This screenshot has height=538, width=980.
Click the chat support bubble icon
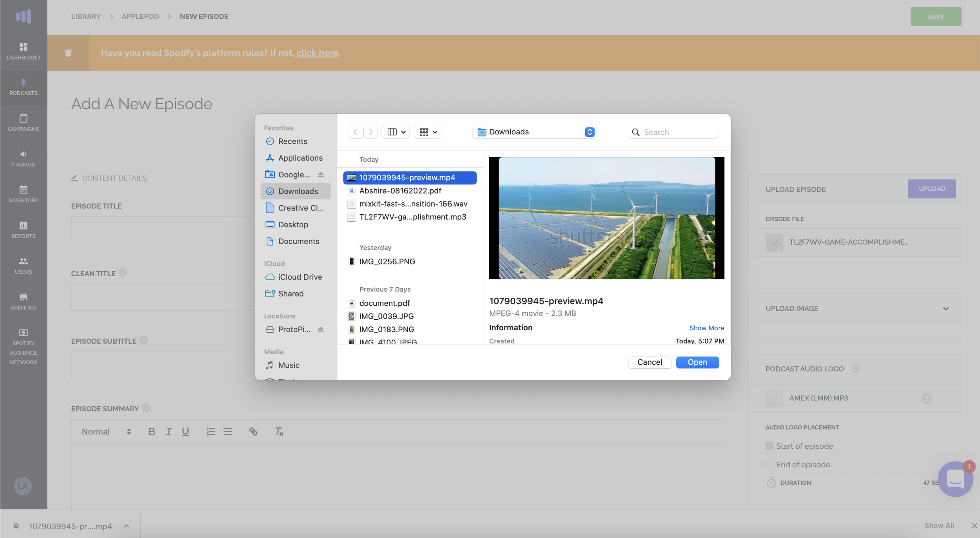(x=955, y=479)
